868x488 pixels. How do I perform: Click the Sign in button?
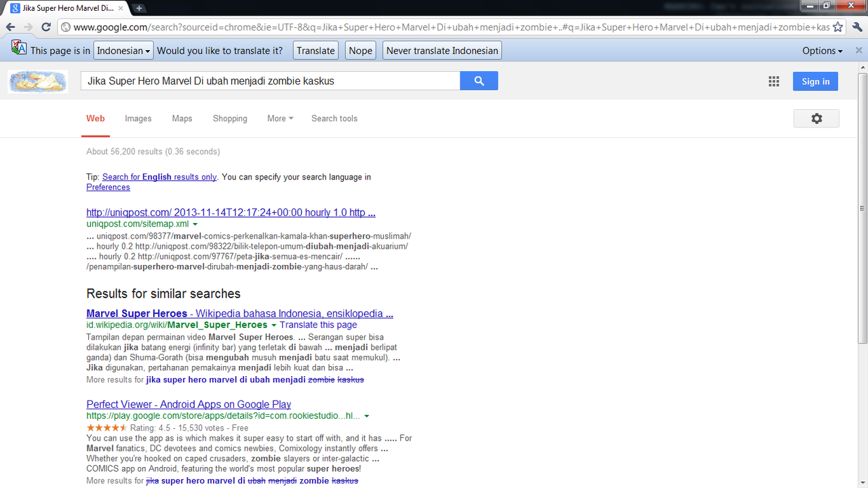click(815, 81)
